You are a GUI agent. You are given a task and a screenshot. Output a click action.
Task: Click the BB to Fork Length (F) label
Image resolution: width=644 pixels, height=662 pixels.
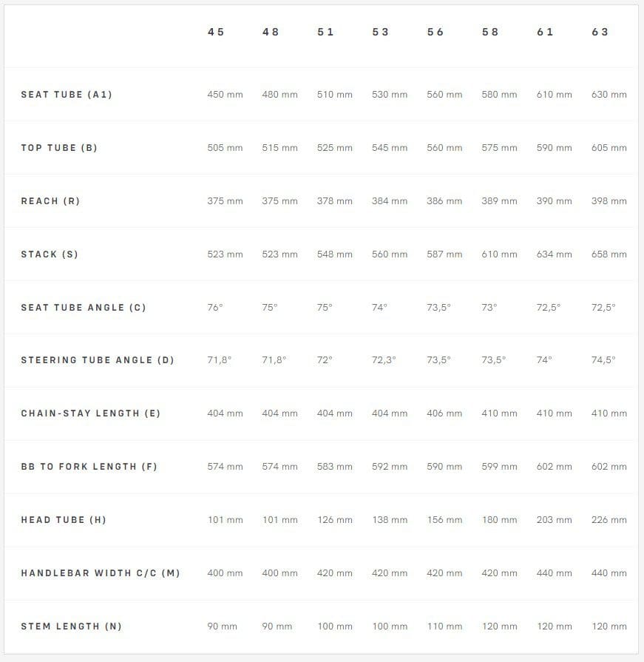89,467
